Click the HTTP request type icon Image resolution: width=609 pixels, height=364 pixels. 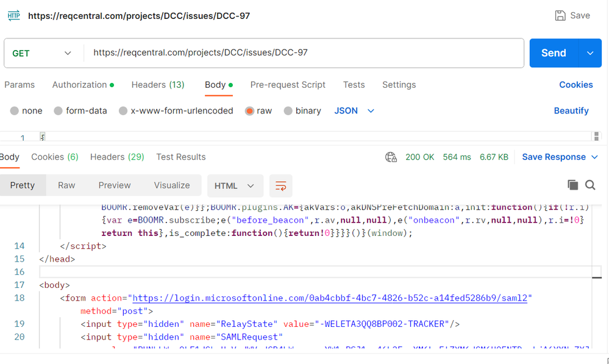[13, 15]
